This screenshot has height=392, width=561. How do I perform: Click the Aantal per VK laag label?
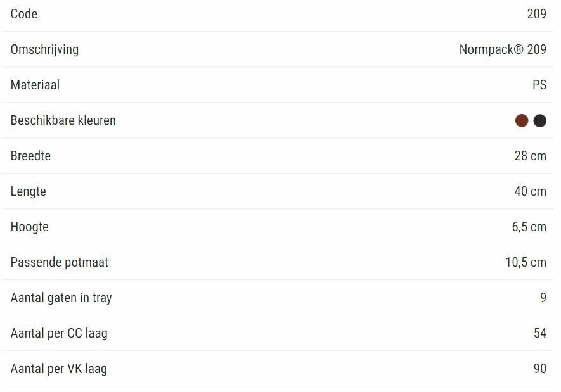(x=59, y=369)
